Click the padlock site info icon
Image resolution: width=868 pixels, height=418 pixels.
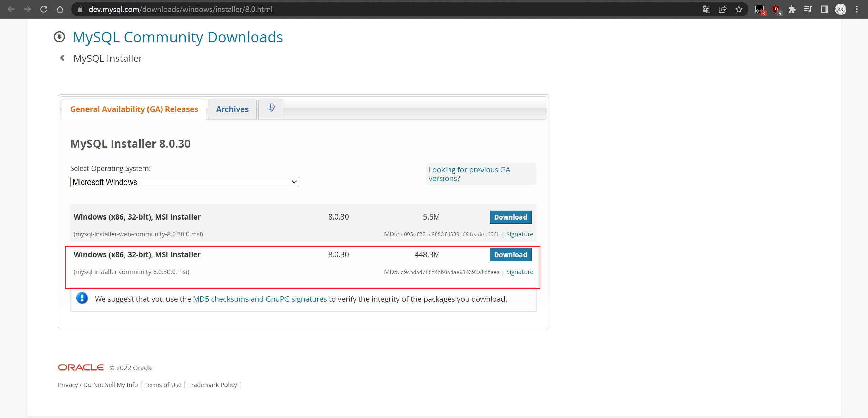point(80,9)
